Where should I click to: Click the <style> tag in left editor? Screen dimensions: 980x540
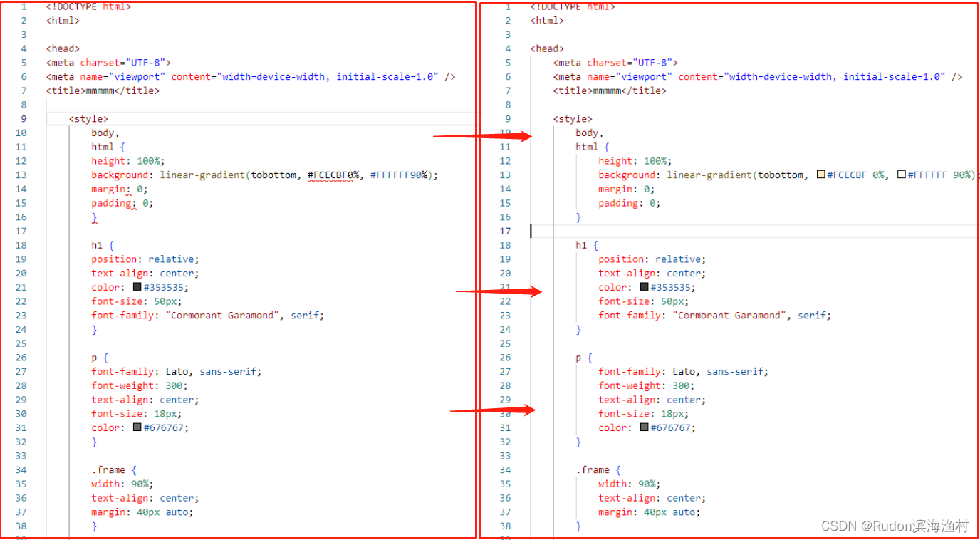tap(88, 119)
